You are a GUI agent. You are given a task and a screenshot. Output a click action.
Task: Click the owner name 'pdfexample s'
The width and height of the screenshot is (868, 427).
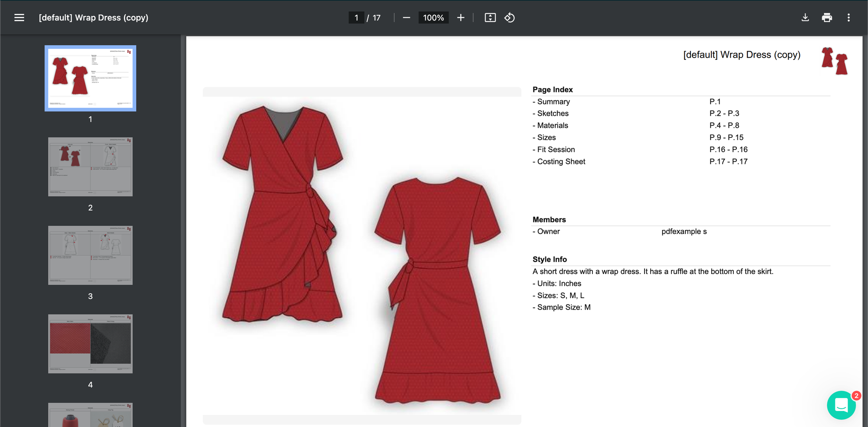click(x=684, y=231)
